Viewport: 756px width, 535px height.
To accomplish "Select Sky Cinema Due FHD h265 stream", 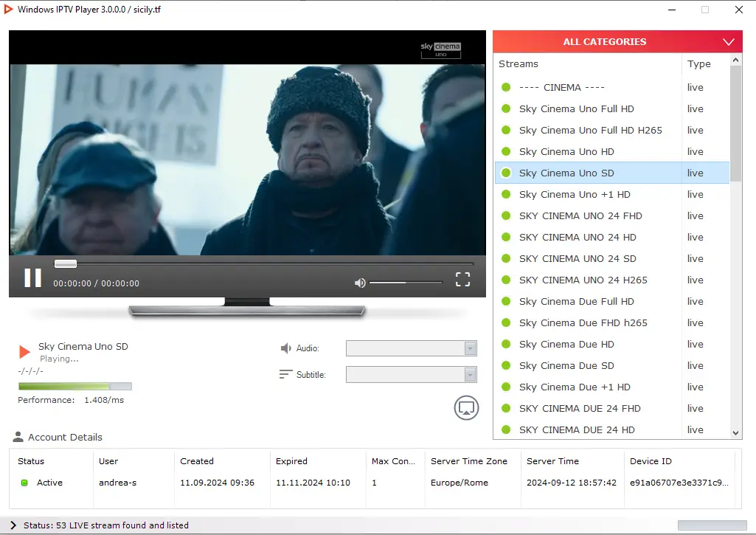I will click(612, 322).
